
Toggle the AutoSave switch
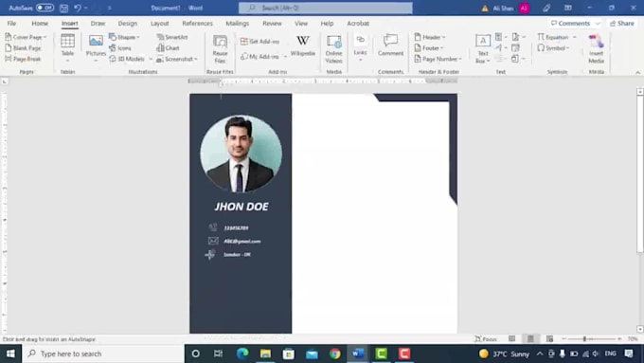[45, 8]
